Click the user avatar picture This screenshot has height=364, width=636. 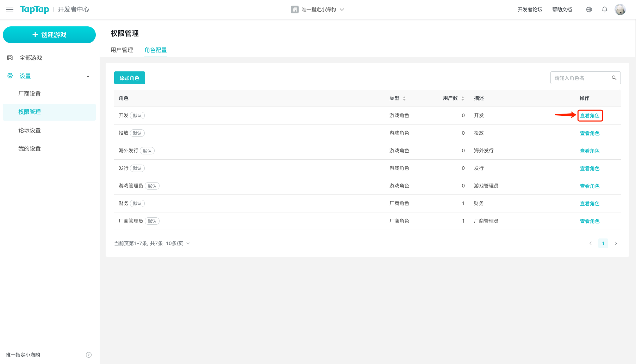(620, 9)
